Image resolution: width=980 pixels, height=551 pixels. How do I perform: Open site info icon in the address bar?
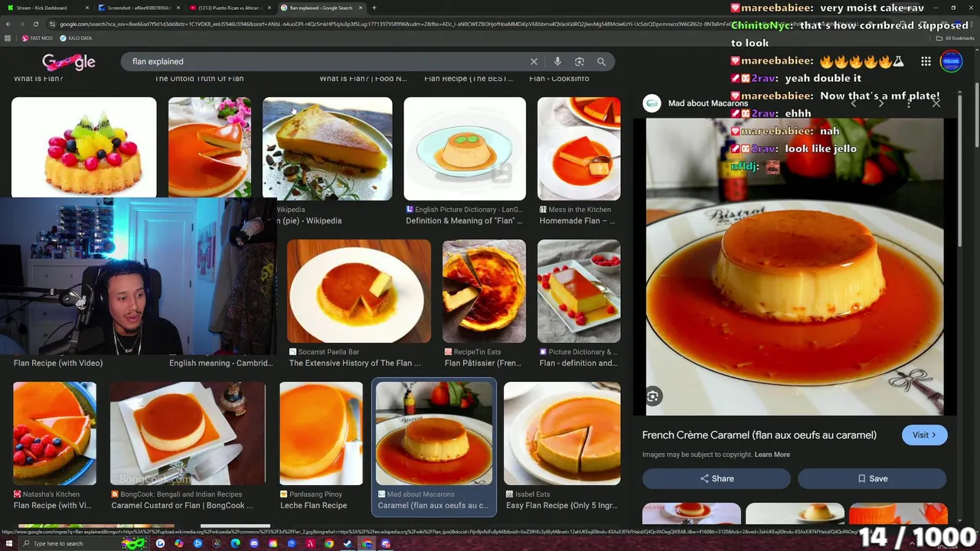[52, 24]
